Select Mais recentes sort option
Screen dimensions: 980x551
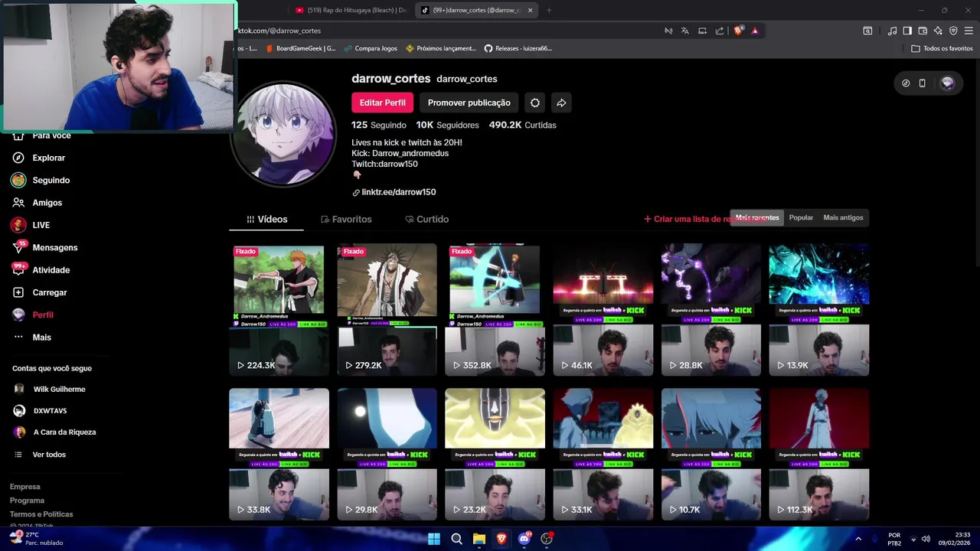757,218
